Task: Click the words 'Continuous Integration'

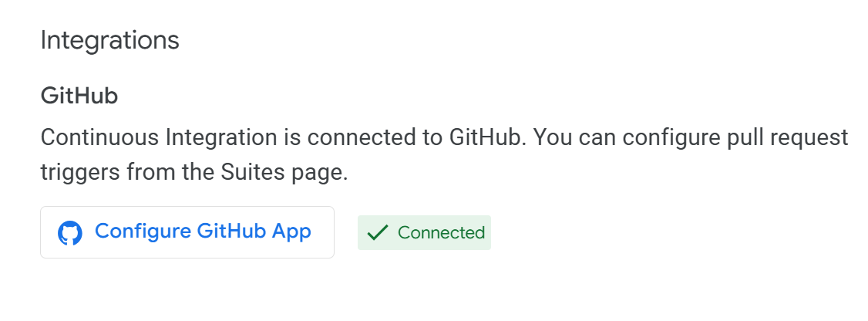Action: point(159,137)
